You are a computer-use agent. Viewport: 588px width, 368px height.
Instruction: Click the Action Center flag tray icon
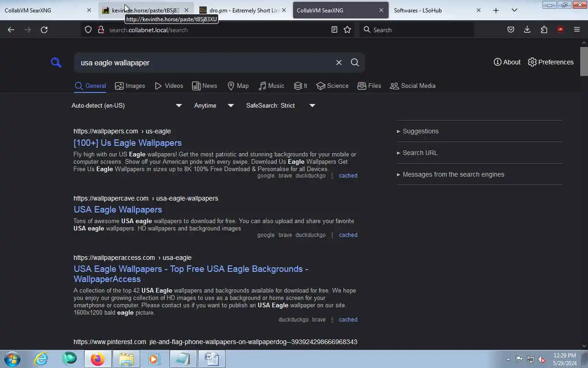[x=519, y=359]
